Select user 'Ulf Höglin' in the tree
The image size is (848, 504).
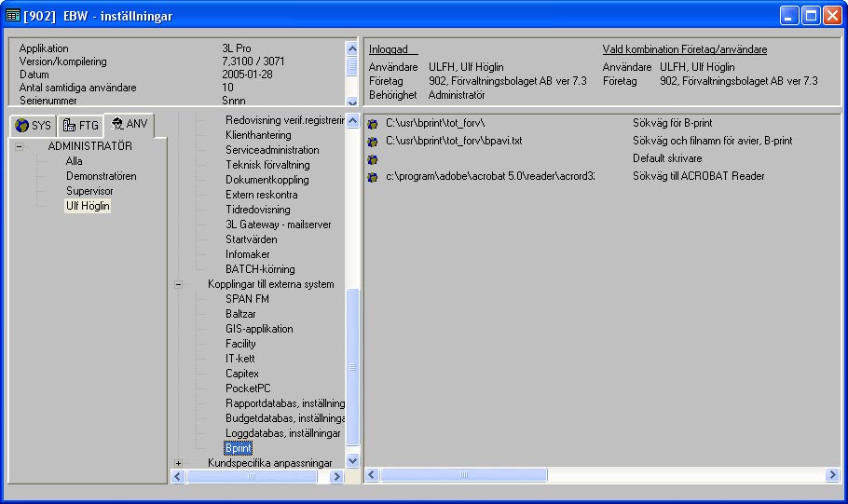point(87,206)
